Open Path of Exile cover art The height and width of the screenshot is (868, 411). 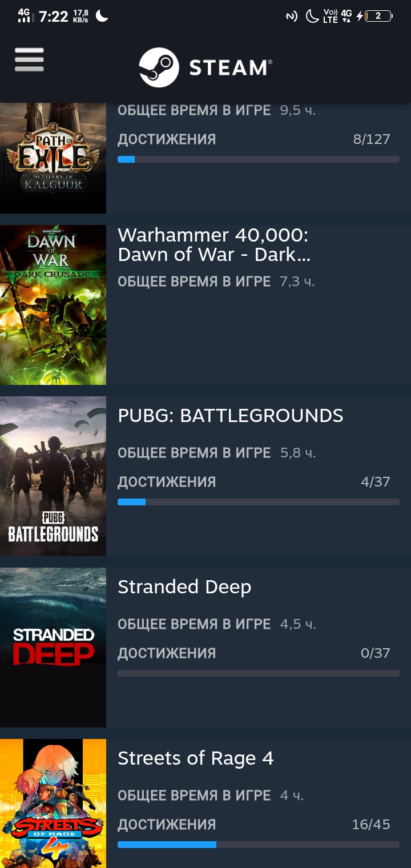53,158
